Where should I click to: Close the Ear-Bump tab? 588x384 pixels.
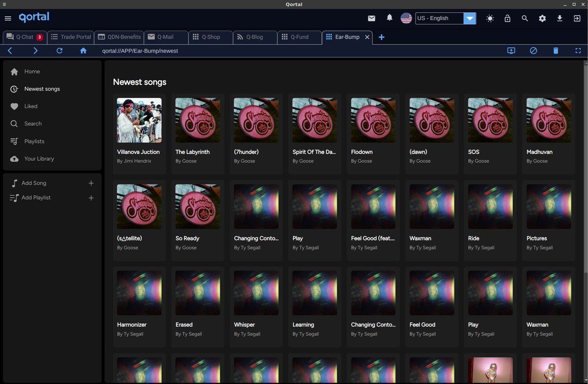(x=367, y=37)
